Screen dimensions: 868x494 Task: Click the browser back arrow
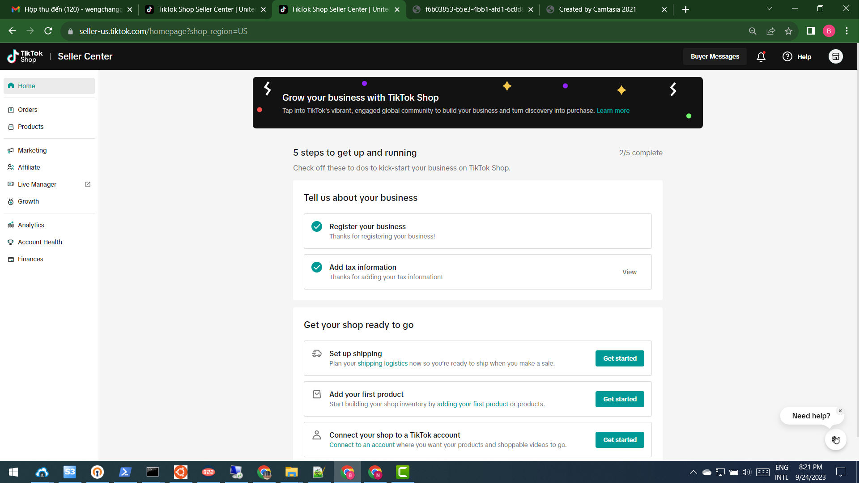[13, 31]
